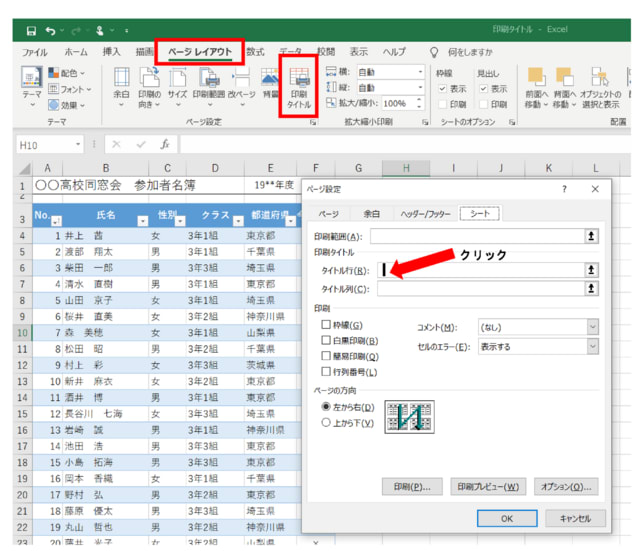
Task: Enable 白黒印刷(B) checkbox
Action: [x=326, y=340]
